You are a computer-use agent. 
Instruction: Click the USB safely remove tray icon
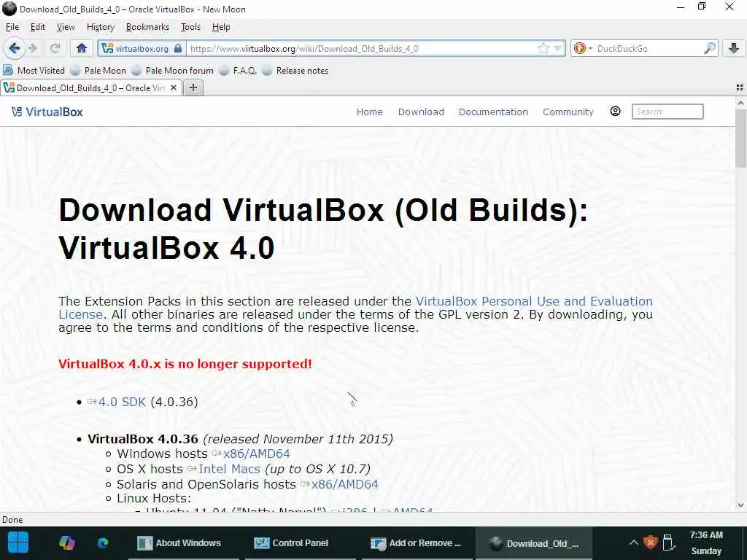click(668, 542)
